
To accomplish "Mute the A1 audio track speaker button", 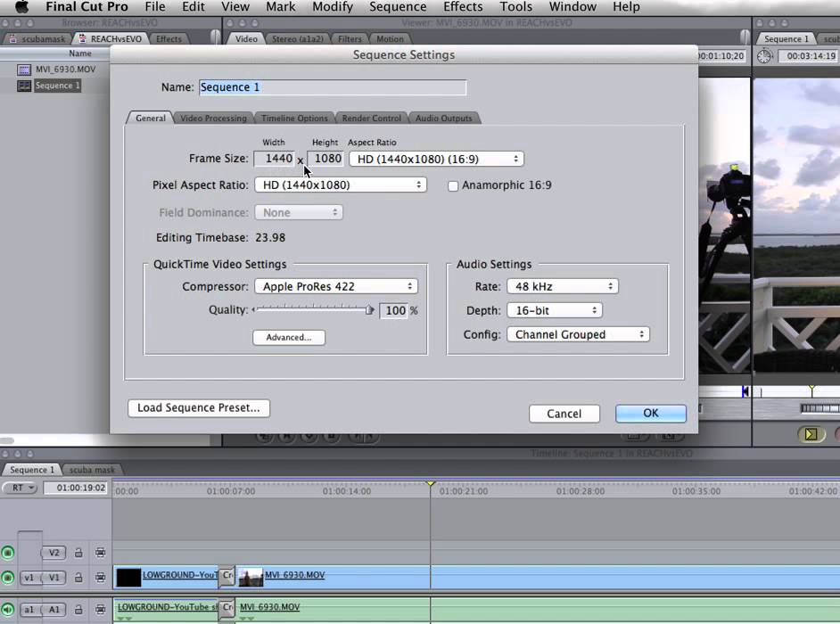I will coord(8,609).
